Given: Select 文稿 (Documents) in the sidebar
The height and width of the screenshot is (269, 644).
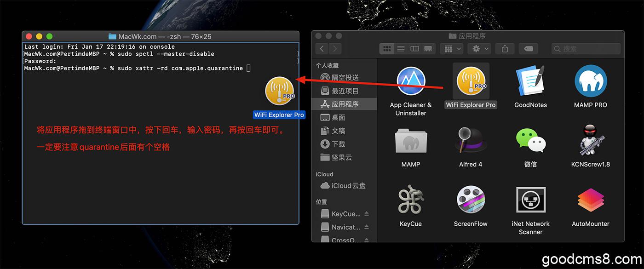Looking at the screenshot, I should (344, 131).
